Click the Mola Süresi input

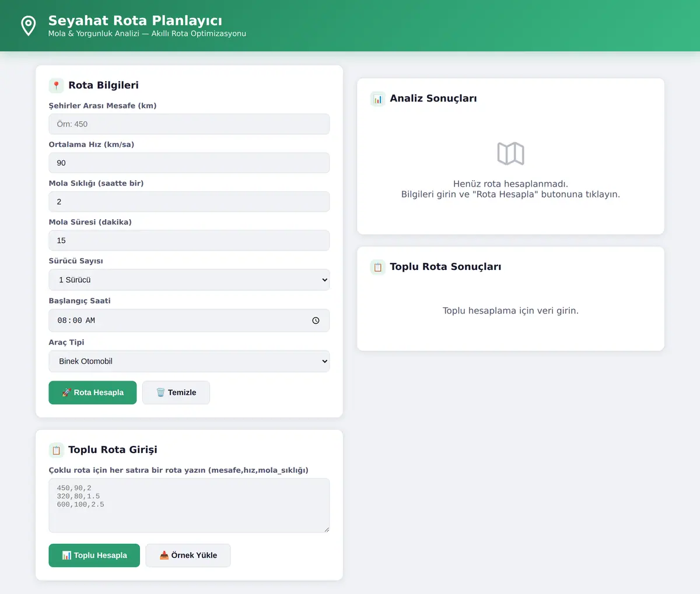point(189,241)
